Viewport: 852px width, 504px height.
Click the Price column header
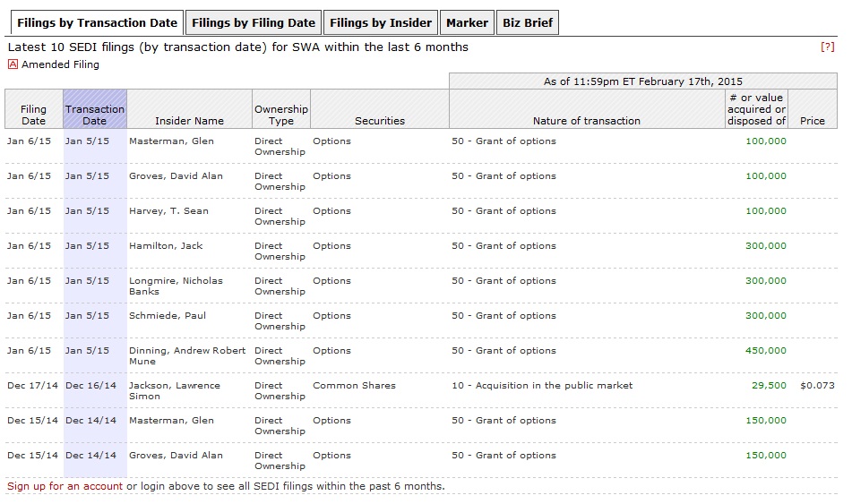[x=813, y=121]
